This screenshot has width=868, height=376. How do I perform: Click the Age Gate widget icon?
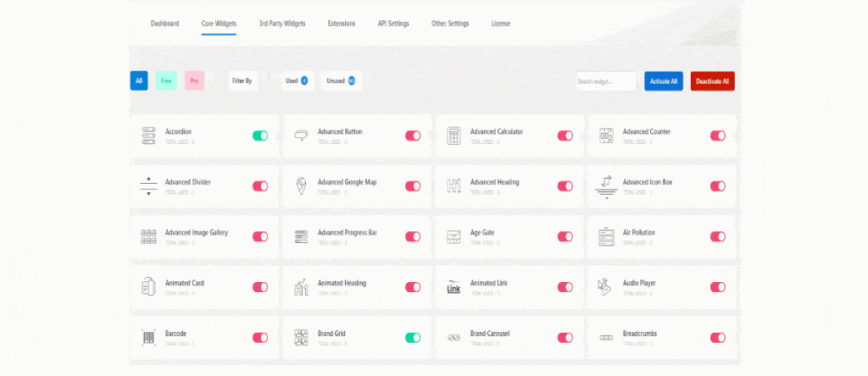pos(453,236)
